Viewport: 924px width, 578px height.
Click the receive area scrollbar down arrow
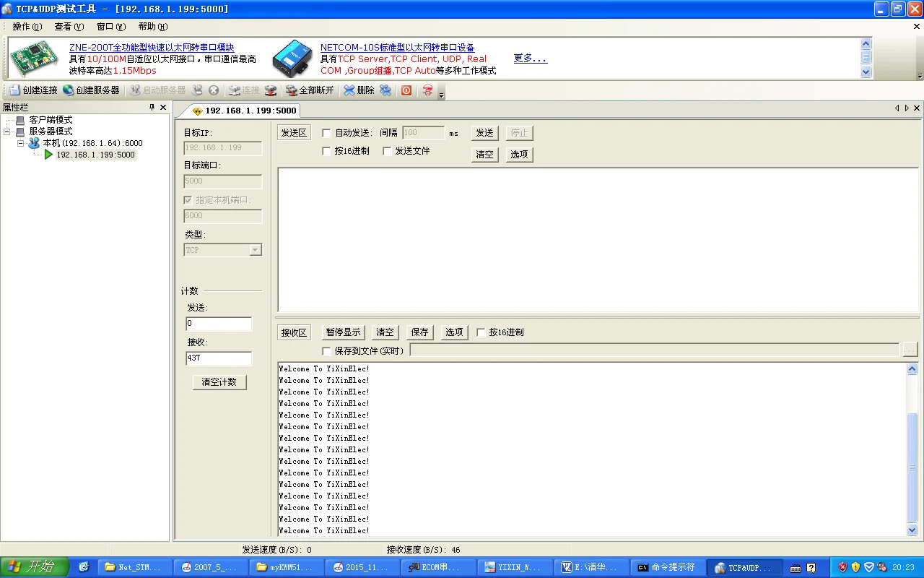point(912,530)
